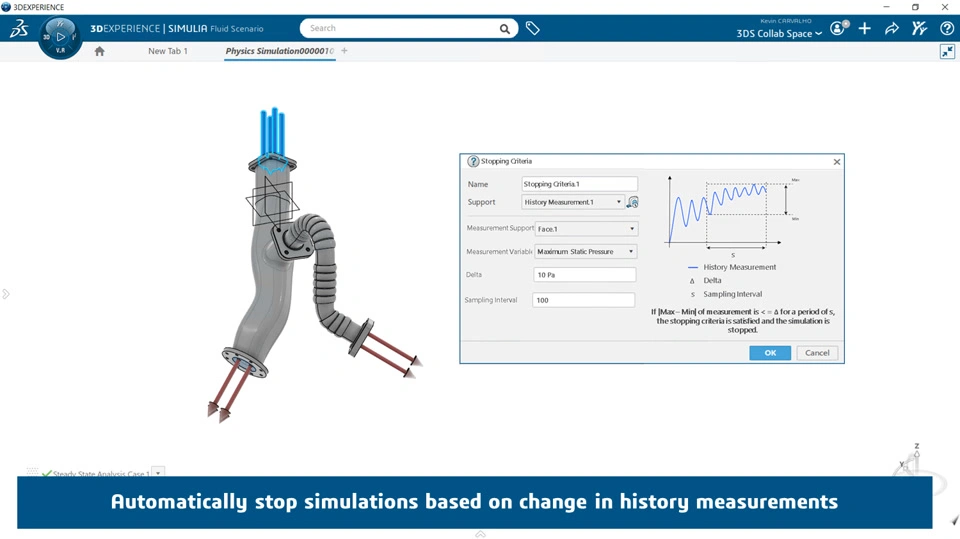Click the support selection icon beside History Measurement
Viewport: 960px width, 539px height.
tap(633, 202)
